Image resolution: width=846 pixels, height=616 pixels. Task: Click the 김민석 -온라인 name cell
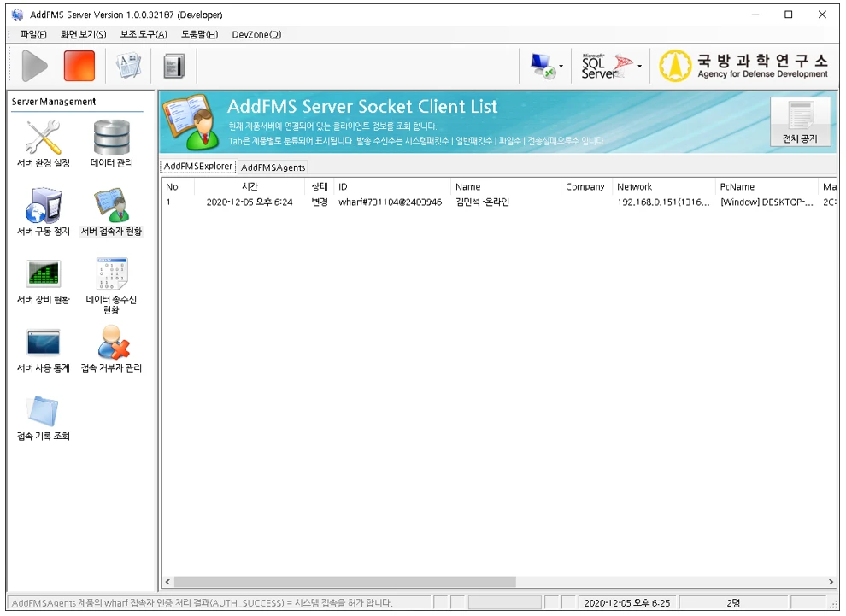coord(482,202)
